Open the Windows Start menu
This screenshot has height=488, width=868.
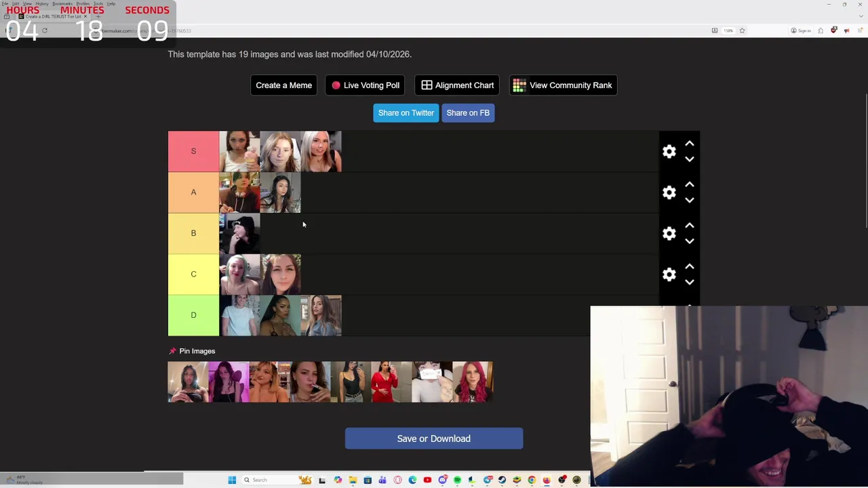click(x=232, y=480)
